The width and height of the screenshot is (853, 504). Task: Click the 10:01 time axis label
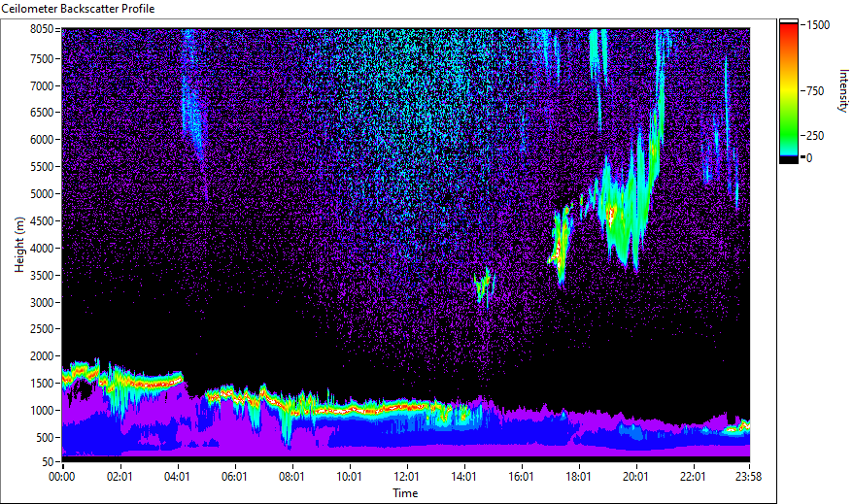[x=349, y=477]
